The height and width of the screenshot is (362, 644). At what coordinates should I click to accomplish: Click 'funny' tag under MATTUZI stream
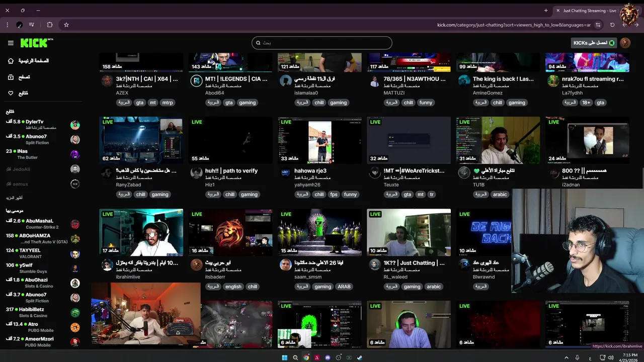coord(426,103)
